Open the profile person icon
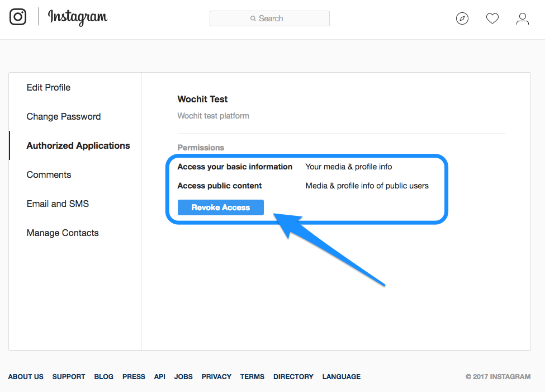The width and height of the screenshot is (545, 392). [523, 18]
